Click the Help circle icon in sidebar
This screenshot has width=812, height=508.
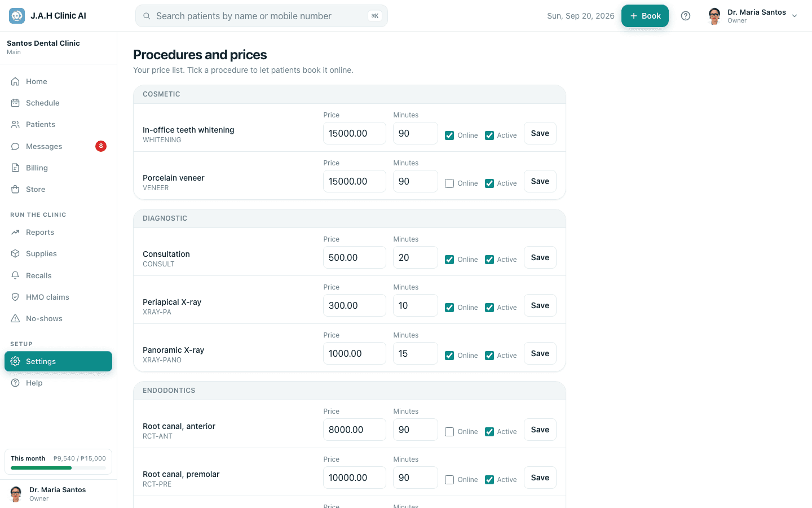tap(15, 383)
